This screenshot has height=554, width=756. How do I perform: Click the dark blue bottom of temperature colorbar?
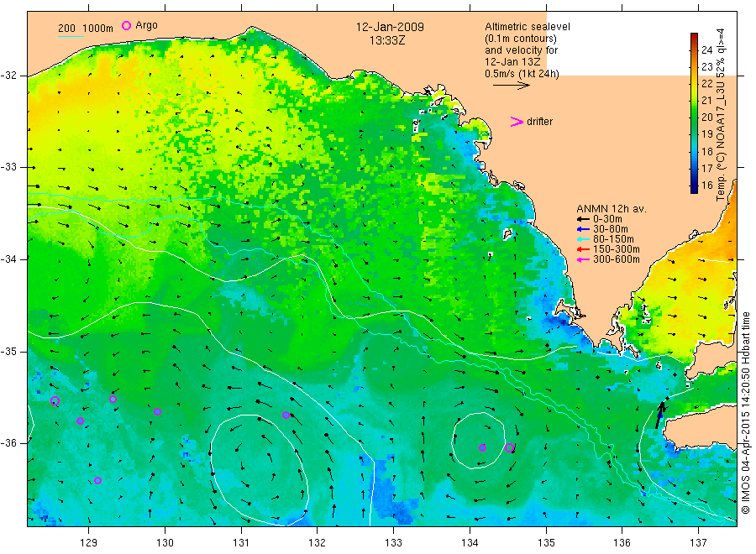coord(695,190)
